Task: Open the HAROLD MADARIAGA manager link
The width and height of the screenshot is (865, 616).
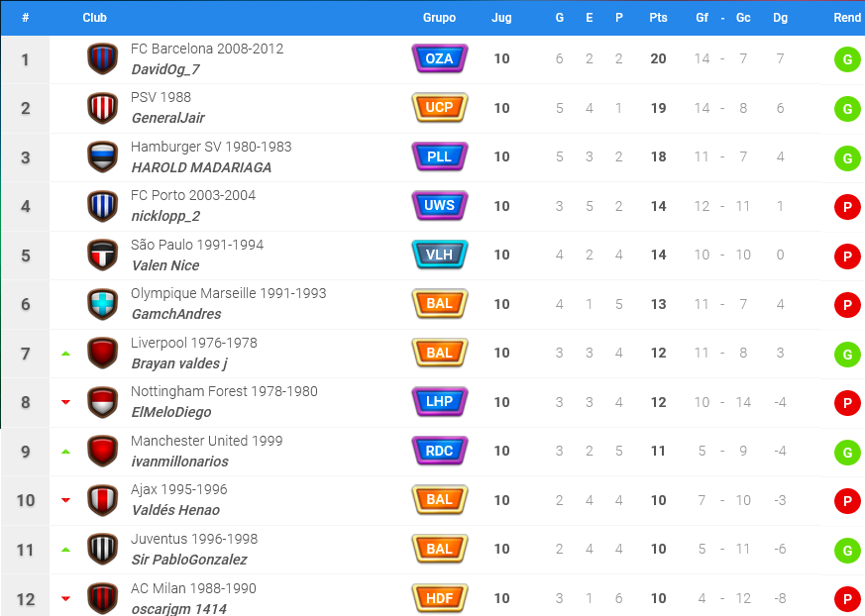Action: tap(201, 167)
